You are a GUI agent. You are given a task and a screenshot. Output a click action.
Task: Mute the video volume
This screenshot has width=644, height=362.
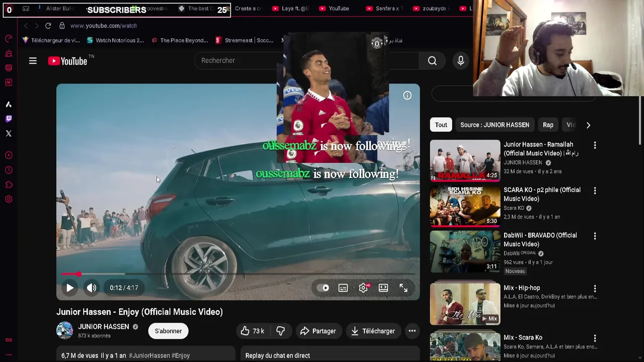(91, 288)
